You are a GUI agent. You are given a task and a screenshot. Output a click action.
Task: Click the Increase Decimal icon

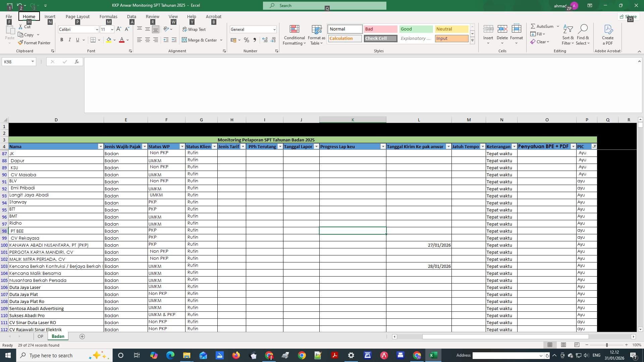pyautogui.click(x=265, y=40)
